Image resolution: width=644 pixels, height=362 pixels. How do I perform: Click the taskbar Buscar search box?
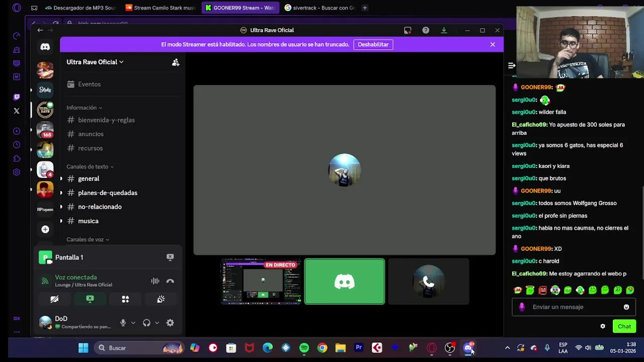(x=139, y=348)
